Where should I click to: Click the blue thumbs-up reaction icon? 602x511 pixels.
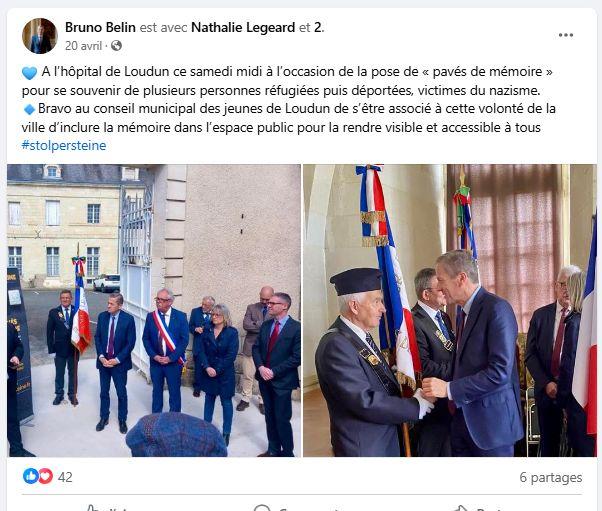click(31, 476)
